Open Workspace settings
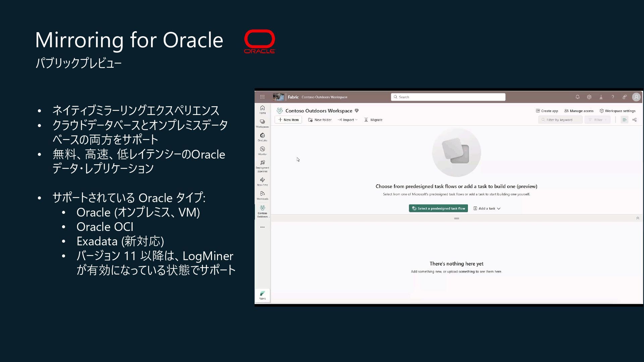This screenshot has width=644, height=362. click(x=618, y=111)
